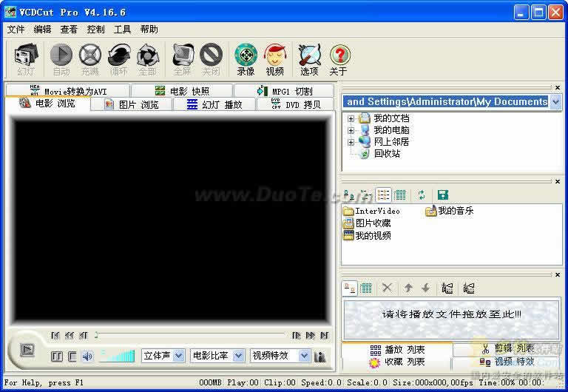Select 回收站 in the folder tree
This screenshot has height=392, width=568.
pos(387,154)
